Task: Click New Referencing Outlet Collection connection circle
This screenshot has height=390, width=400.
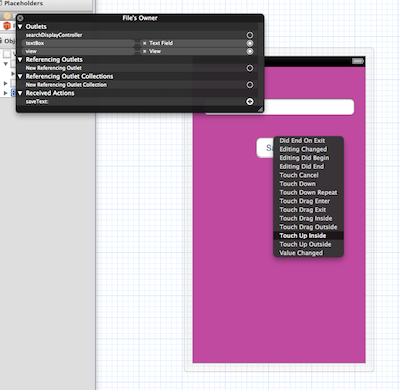Action: coord(250,85)
